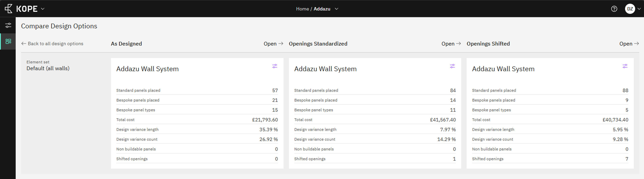Expand the KOPE dropdown chevron

click(43, 9)
